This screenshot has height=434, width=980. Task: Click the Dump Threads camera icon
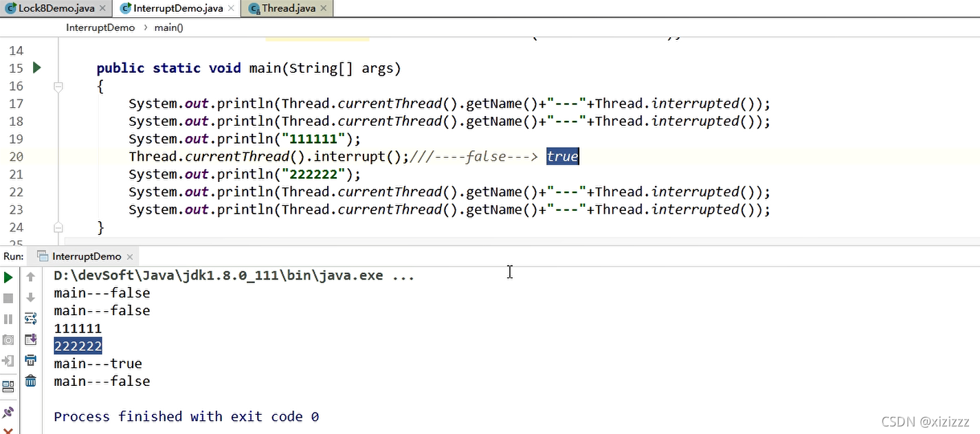point(8,340)
